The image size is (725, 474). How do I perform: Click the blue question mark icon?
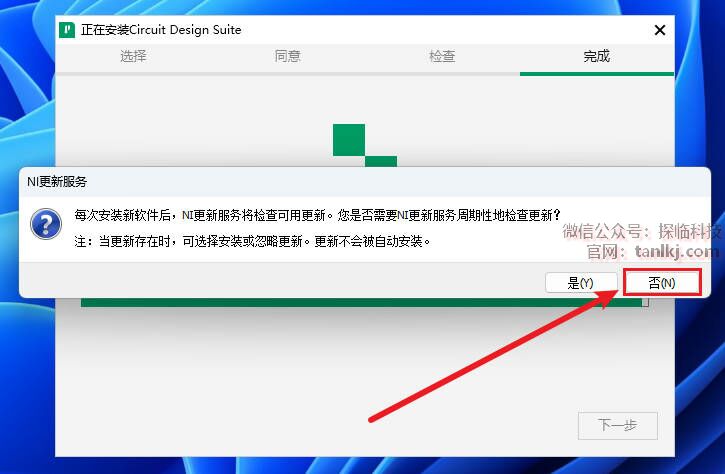coord(46,224)
